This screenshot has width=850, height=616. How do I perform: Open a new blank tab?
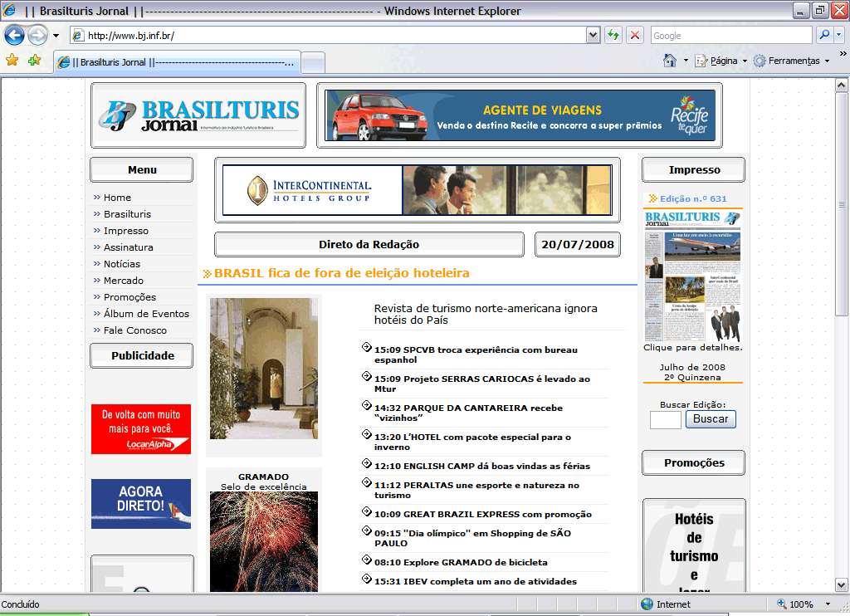click(313, 63)
